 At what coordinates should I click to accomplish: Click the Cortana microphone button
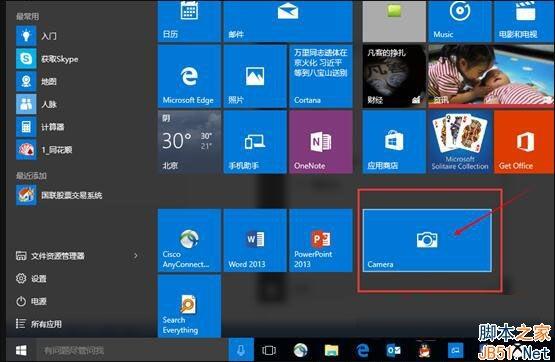(x=241, y=350)
